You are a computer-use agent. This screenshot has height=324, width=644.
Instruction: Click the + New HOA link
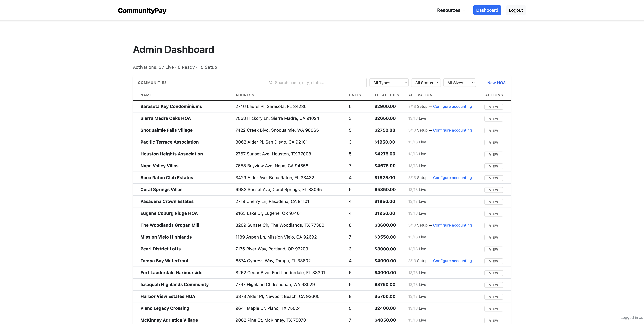pyautogui.click(x=494, y=83)
